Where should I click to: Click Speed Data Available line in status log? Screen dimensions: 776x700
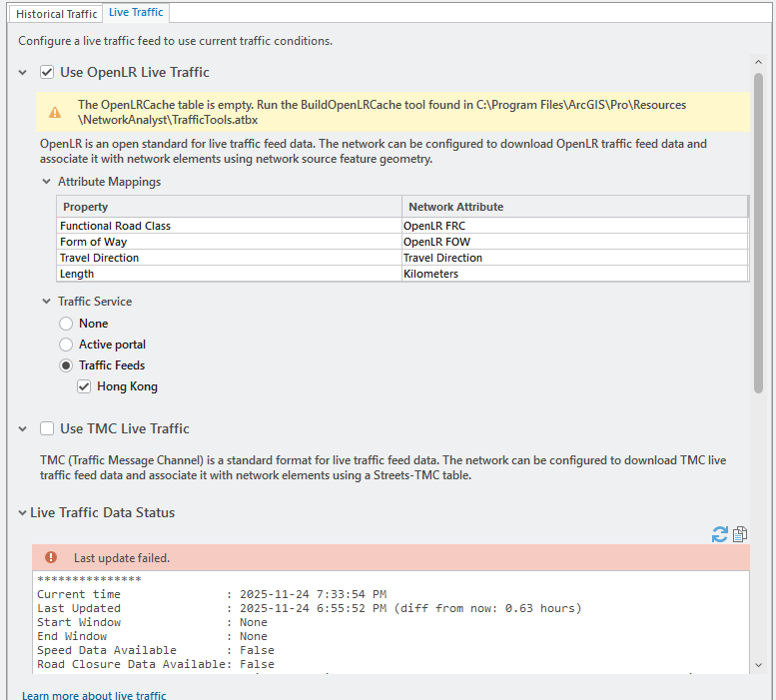coord(156,650)
